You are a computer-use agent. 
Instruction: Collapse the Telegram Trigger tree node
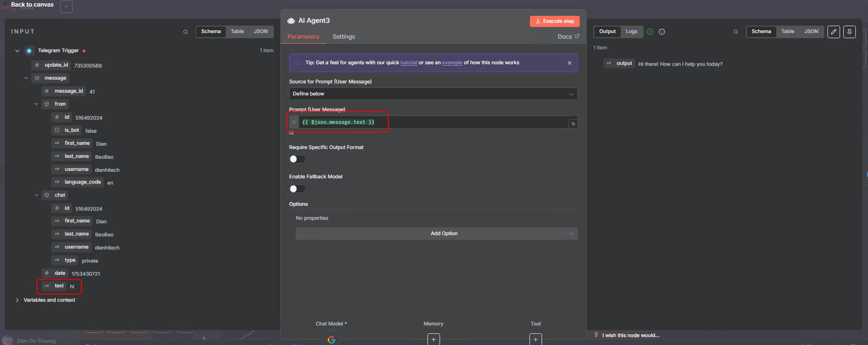[x=17, y=51]
